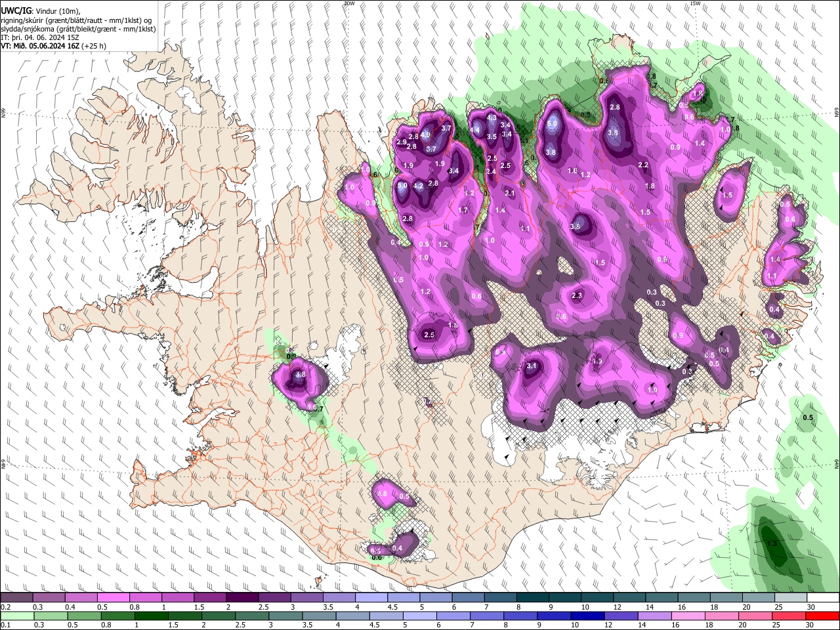Click the '0.1' label starting the bottom scale
The width and height of the screenshot is (840, 630).
tap(5, 625)
